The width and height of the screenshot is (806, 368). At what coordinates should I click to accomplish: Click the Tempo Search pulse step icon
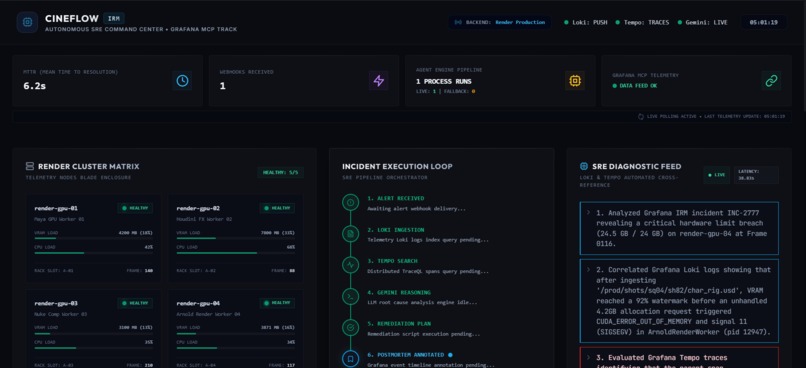tap(351, 265)
